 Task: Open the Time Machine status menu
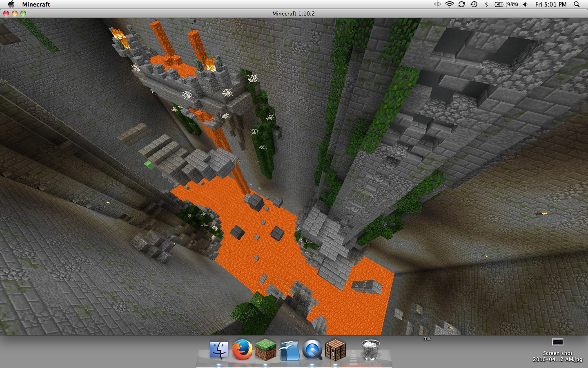[474, 4]
